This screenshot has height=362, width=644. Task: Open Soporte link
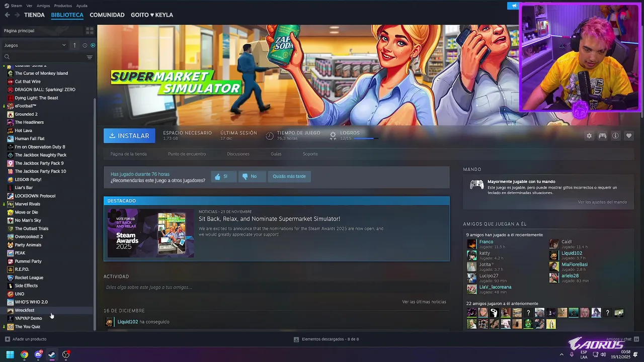click(x=310, y=154)
